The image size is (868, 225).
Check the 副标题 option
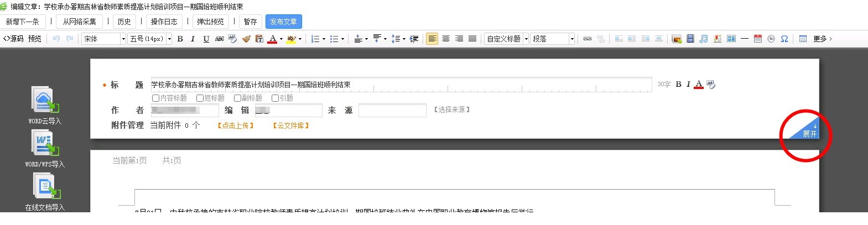coord(237,98)
